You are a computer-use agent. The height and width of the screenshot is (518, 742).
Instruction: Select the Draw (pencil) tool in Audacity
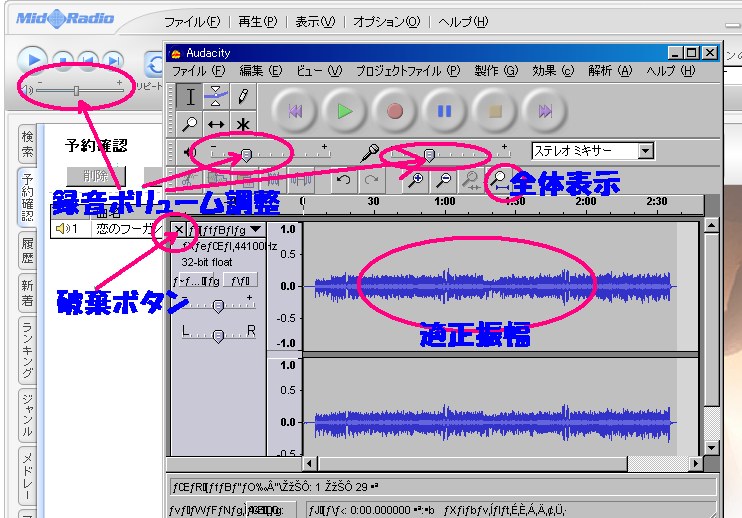pos(243,97)
